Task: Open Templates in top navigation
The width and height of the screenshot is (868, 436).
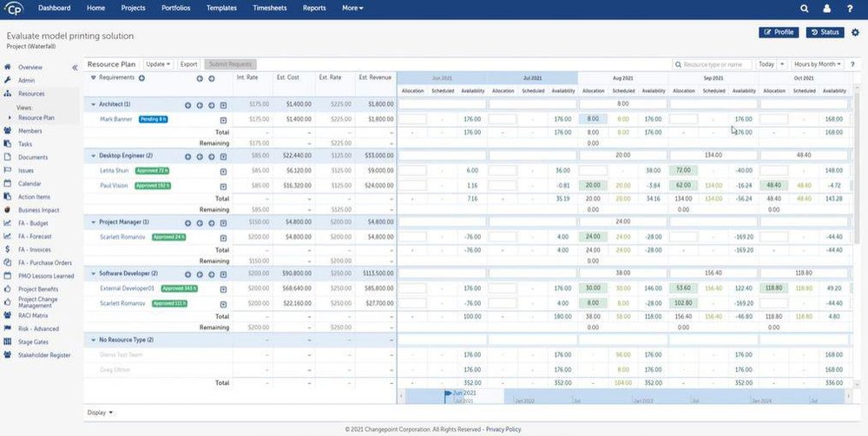Action: tap(221, 9)
